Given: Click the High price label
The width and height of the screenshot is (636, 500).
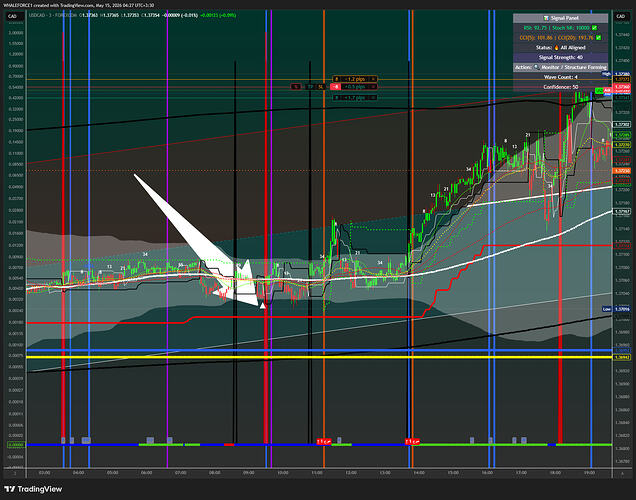Looking at the screenshot, I should click(606, 74).
